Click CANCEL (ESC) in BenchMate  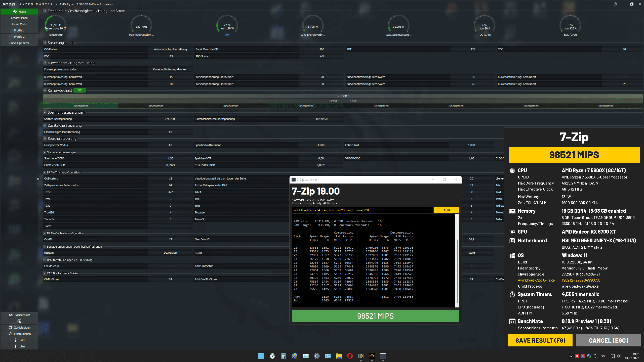click(608, 340)
